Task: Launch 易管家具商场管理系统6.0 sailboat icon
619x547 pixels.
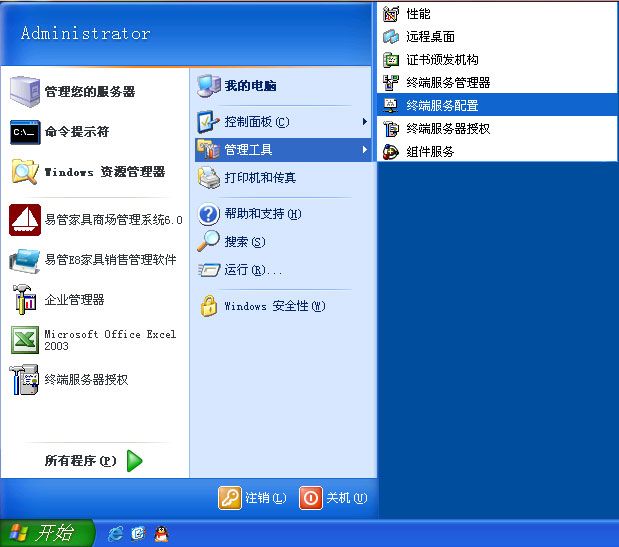Action: click(x=25, y=220)
